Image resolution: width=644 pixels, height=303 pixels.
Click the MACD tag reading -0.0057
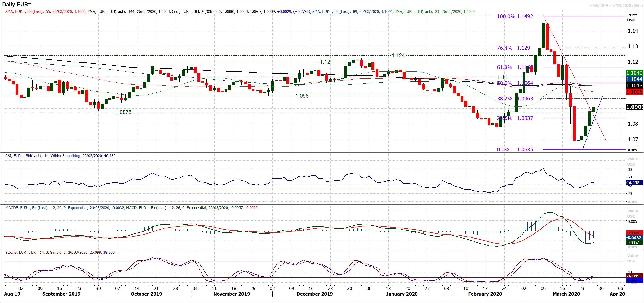point(635,243)
